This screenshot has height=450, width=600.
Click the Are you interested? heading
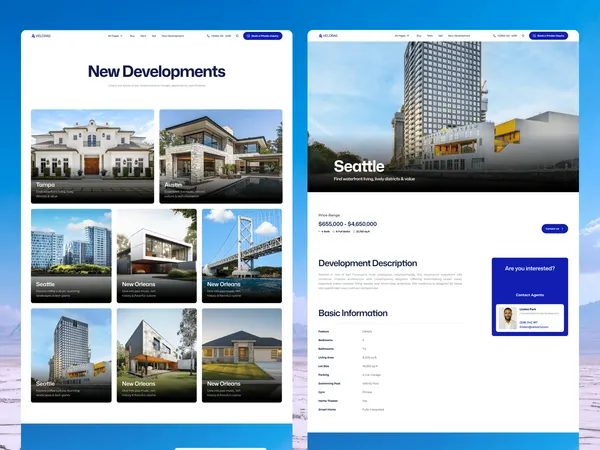click(530, 269)
